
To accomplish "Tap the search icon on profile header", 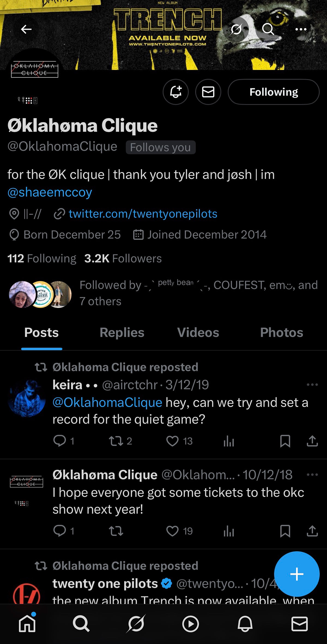I will [x=268, y=29].
